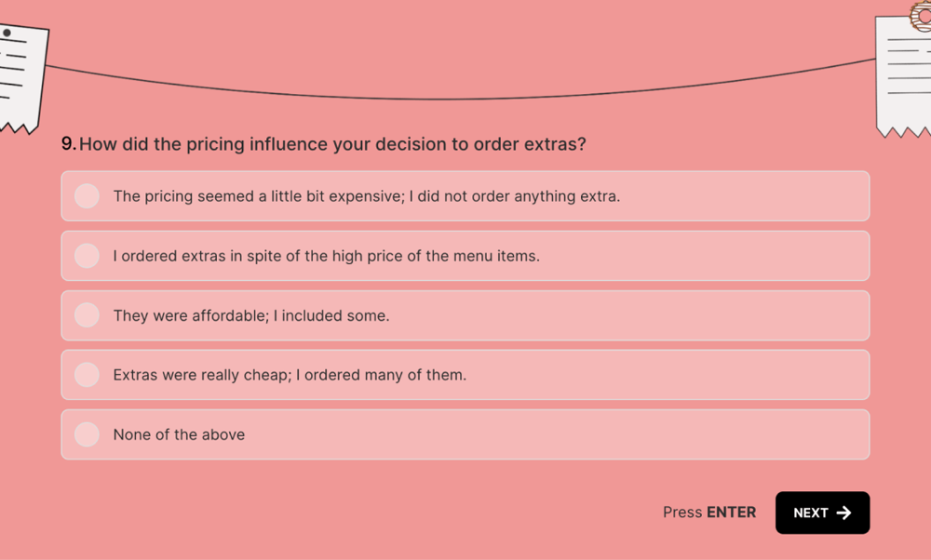The image size is (931, 560).
Task: Click the black NEXT button label
Action: 810,513
